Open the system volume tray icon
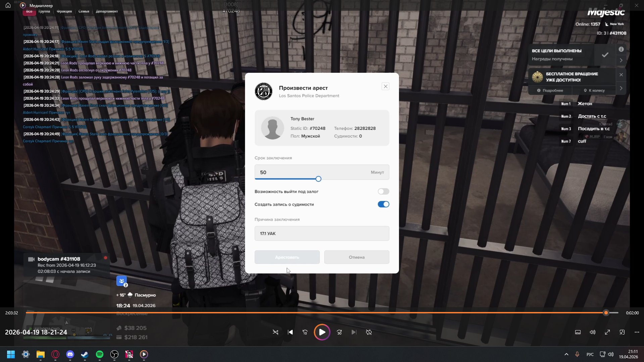644x362 pixels. pos(611,354)
